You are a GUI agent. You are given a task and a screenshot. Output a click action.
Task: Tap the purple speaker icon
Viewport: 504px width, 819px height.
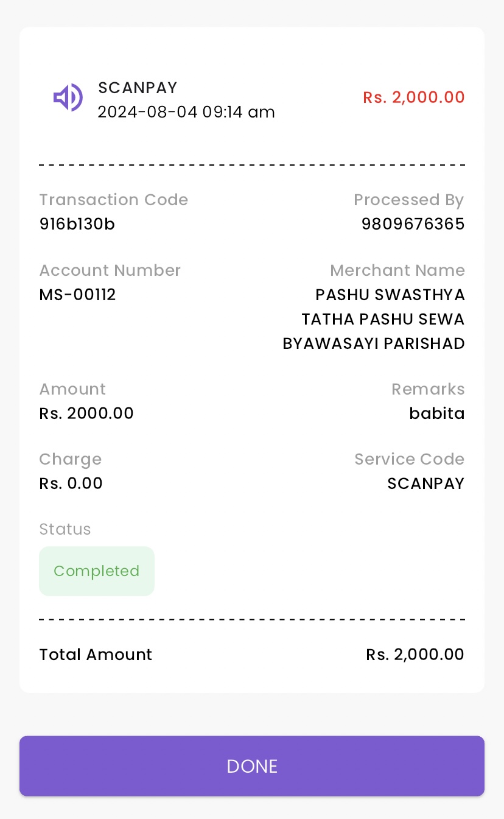tap(68, 97)
